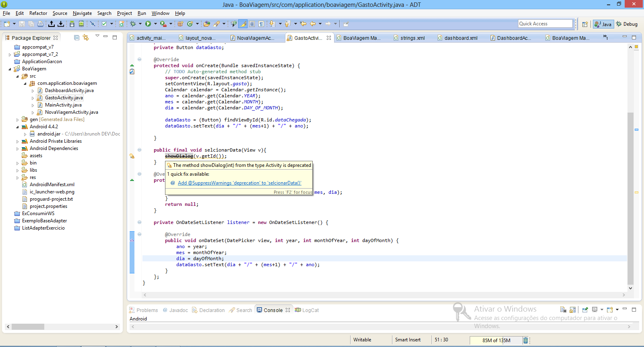Click the heap status memory bar

pos(496,340)
